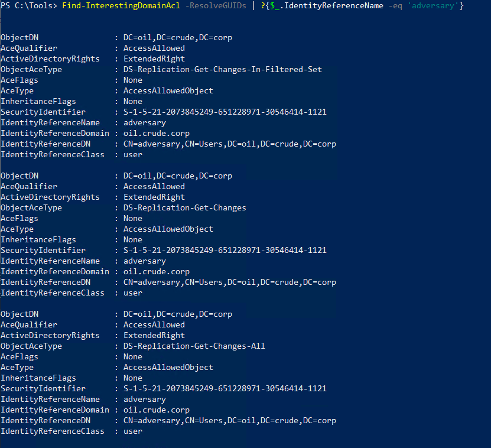The height and width of the screenshot is (448, 491).
Task: Click the -eq operator in the command
Action: pyautogui.click(x=395, y=6)
